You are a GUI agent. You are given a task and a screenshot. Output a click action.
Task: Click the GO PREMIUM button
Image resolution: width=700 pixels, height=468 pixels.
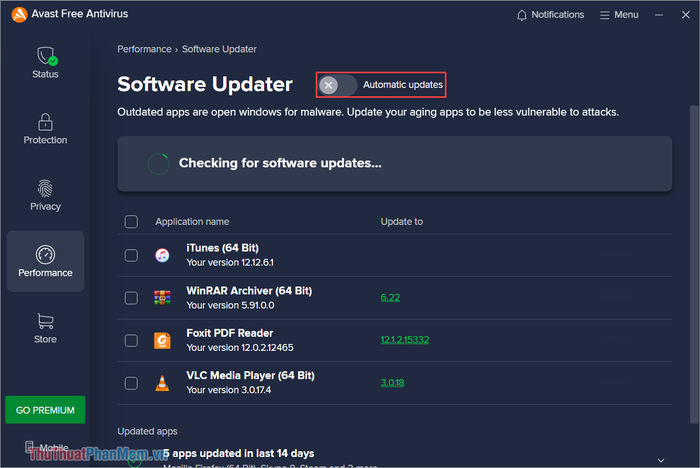[45, 410]
